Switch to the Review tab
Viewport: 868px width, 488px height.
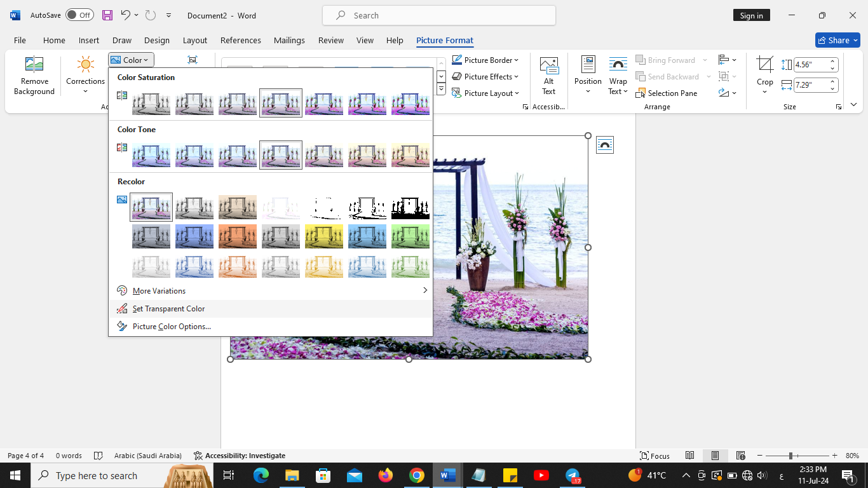[x=331, y=40]
